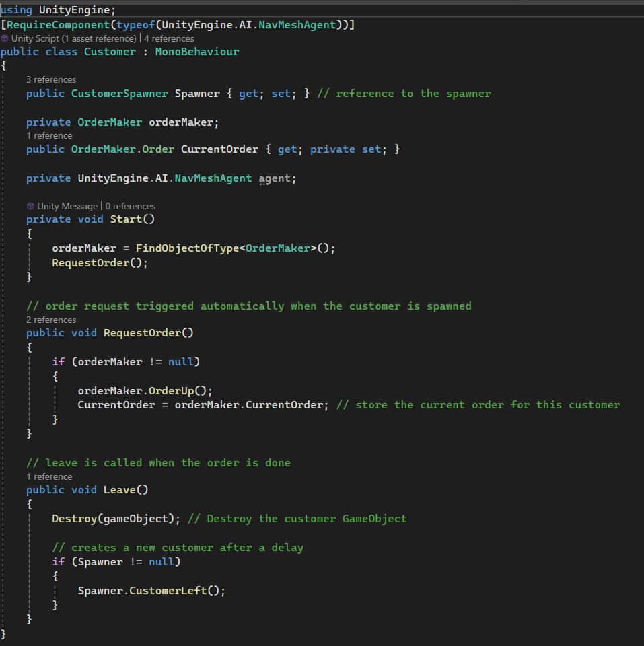Click 'null' in the orderMaker check
The image size is (644, 646).
[x=181, y=362]
